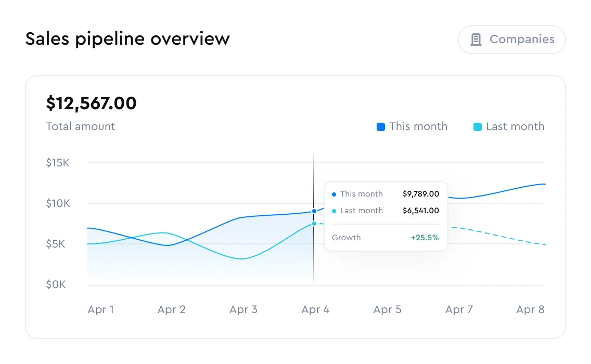This screenshot has width=591, height=364.
Task: Click the Apr 8 axis label
Action: [x=530, y=310]
